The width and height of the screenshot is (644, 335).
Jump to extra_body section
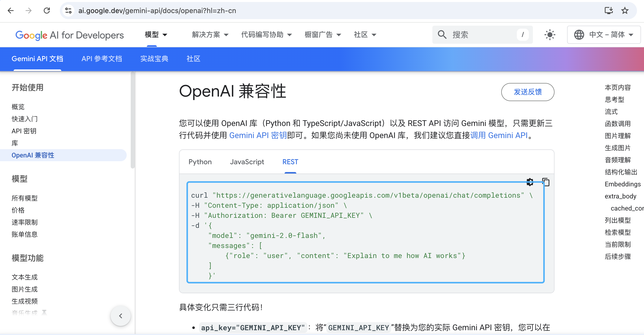tap(621, 196)
